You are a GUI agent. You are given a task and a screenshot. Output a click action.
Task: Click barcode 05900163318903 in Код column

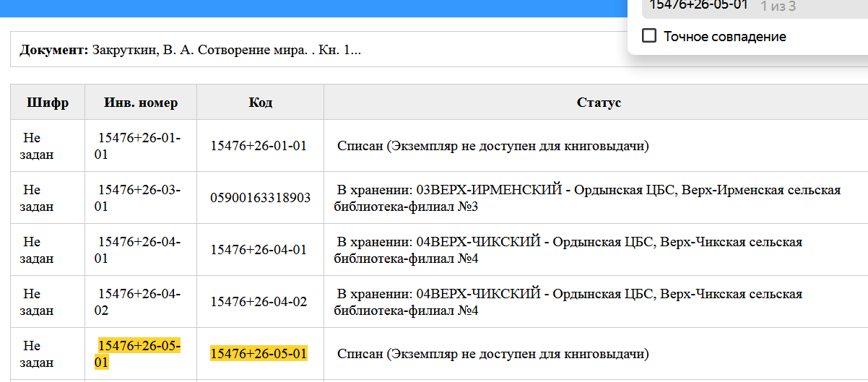[x=260, y=198]
